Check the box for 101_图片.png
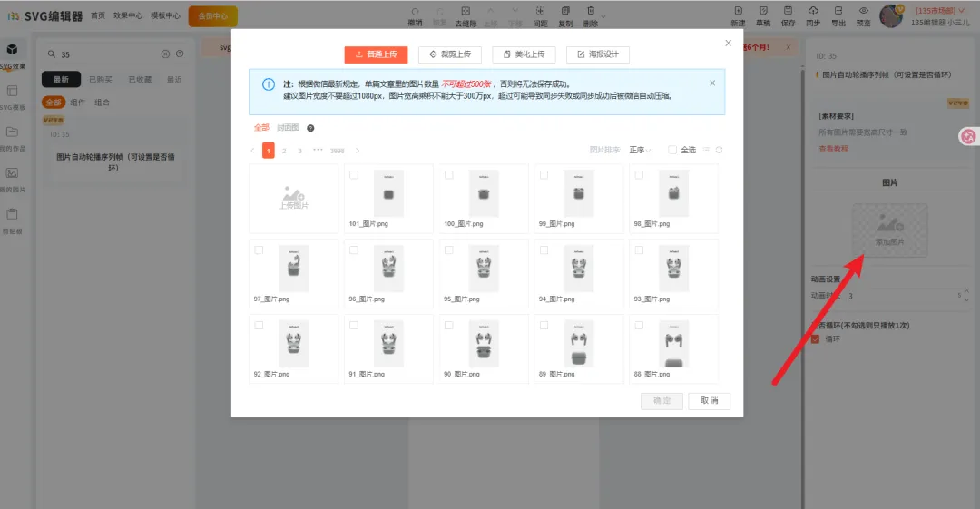 (x=354, y=175)
